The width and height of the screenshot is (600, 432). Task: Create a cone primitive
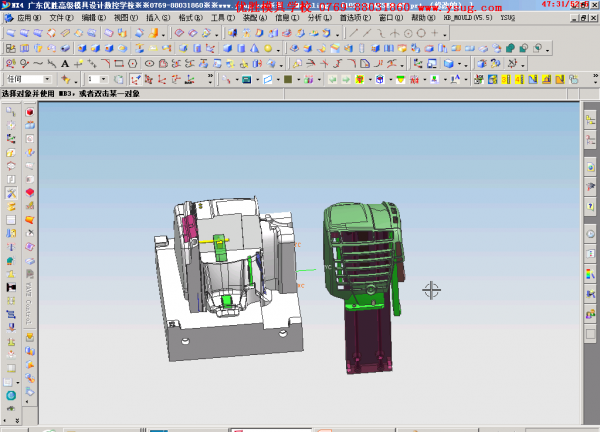click(254, 48)
